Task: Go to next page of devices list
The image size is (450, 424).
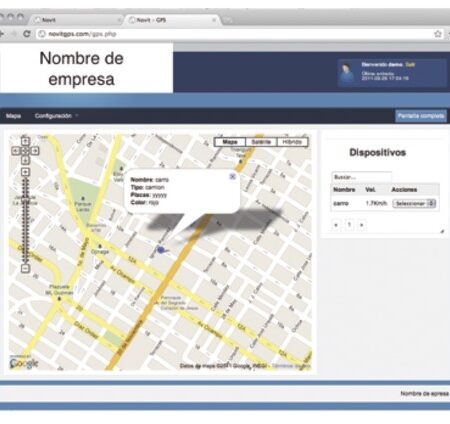Action: pyautogui.click(x=362, y=225)
